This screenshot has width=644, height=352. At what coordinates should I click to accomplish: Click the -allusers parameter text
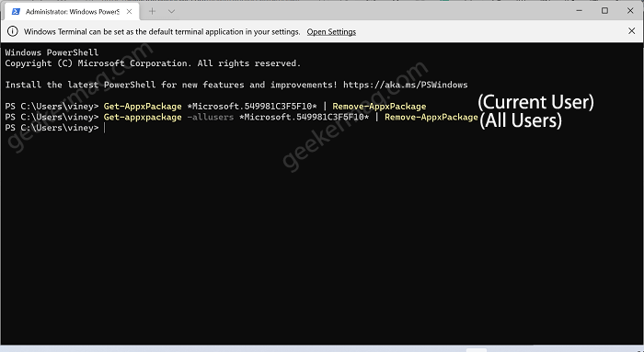click(211, 117)
